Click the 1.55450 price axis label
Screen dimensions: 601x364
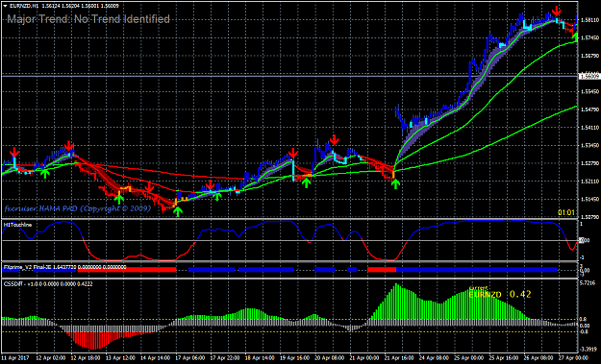coord(589,92)
